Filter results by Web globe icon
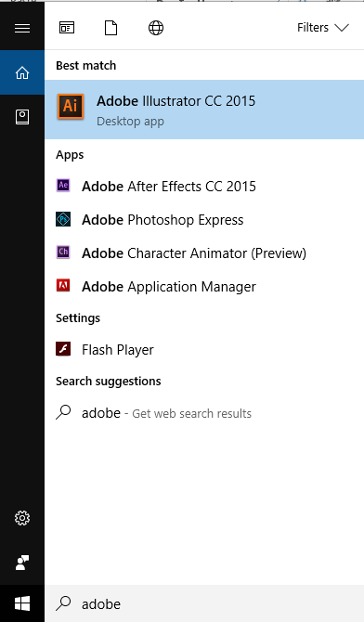Viewport: 364px width, 622px height. click(x=156, y=28)
